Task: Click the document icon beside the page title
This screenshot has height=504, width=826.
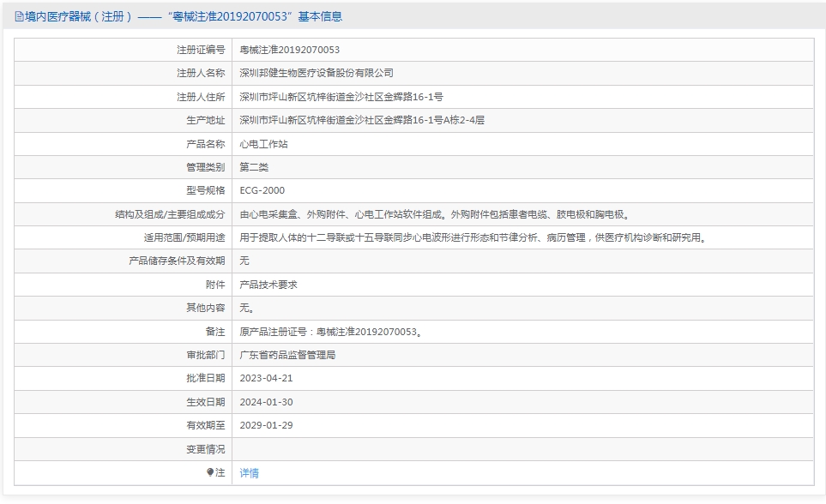Action: tap(20, 17)
